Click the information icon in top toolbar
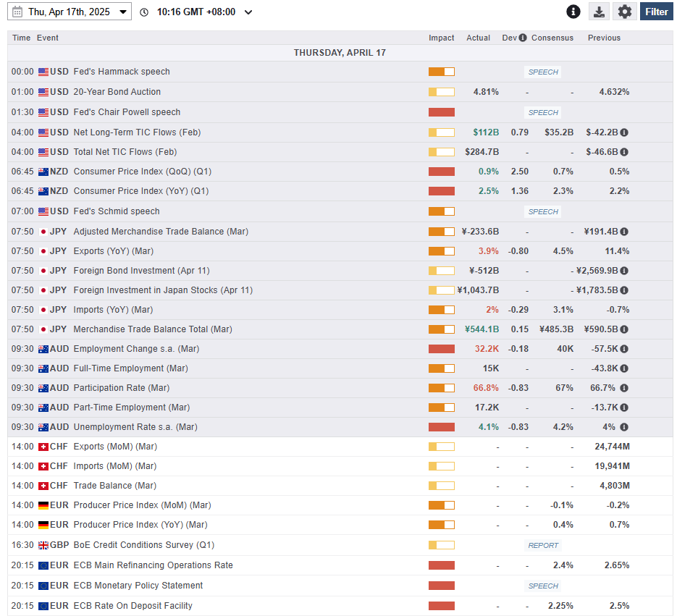Viewport: 677px width, 616px height. click(573, 12)
